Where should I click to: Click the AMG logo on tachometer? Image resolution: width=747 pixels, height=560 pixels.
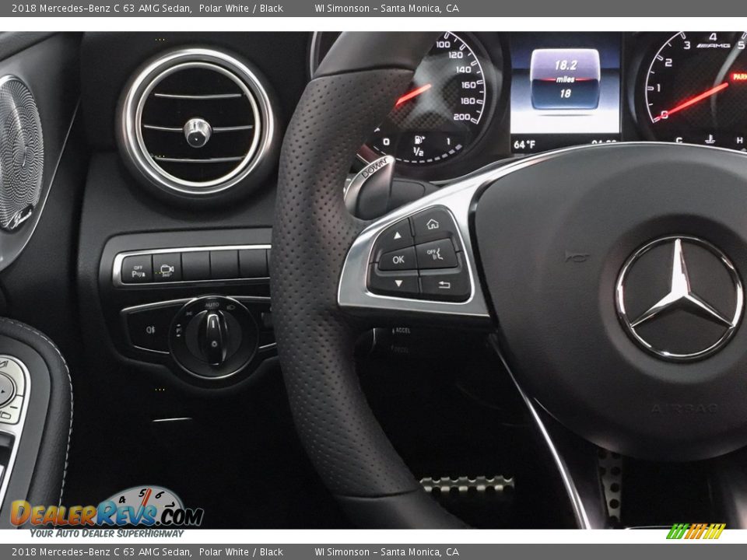point(714,46)
